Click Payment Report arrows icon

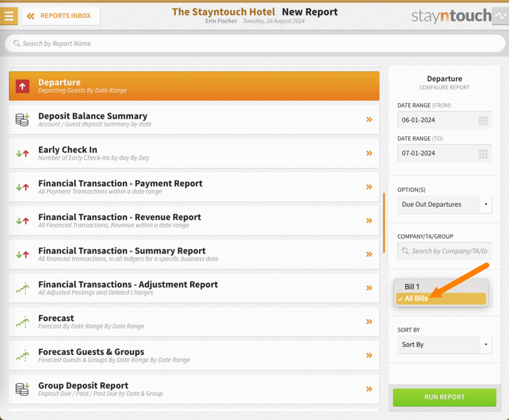[x=22, y=187]
